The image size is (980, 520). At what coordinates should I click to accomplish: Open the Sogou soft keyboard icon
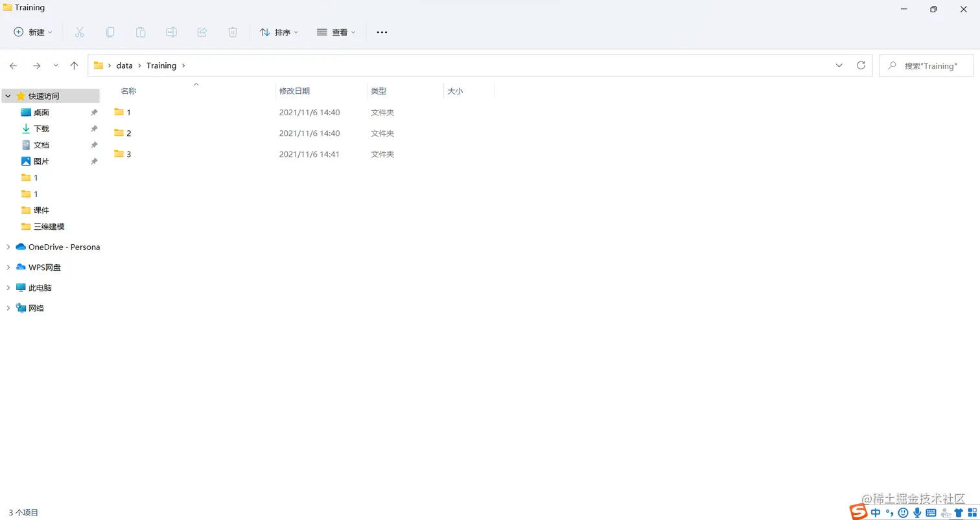pos(931,512)
